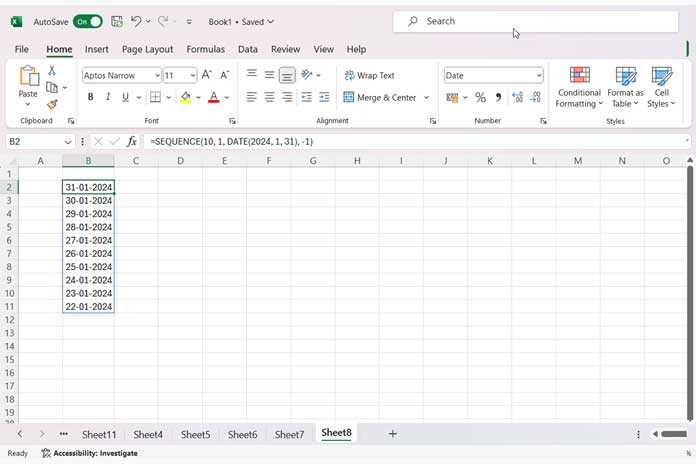Click the Merge & Center button
This screenshot has width=696, height=464.
coord(380,97)
